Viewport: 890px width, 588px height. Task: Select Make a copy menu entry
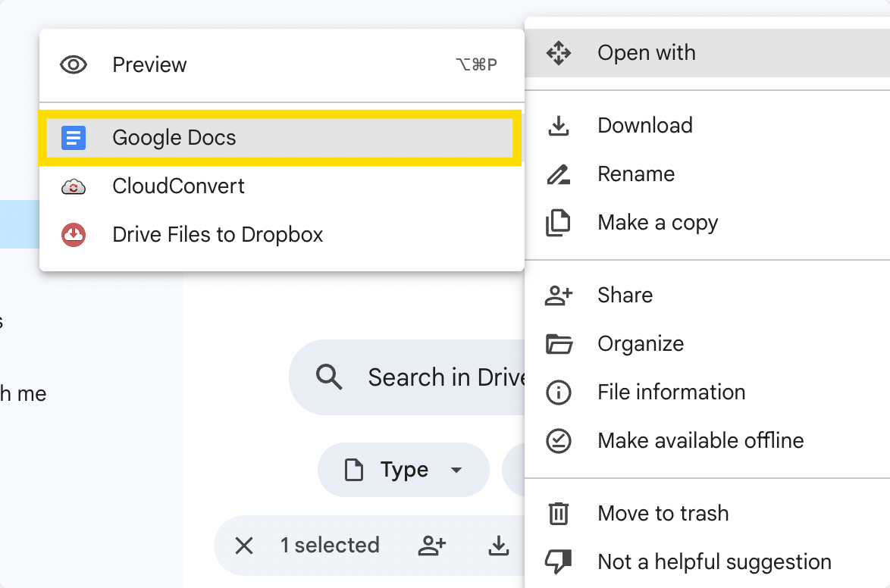tap(707, 223)
